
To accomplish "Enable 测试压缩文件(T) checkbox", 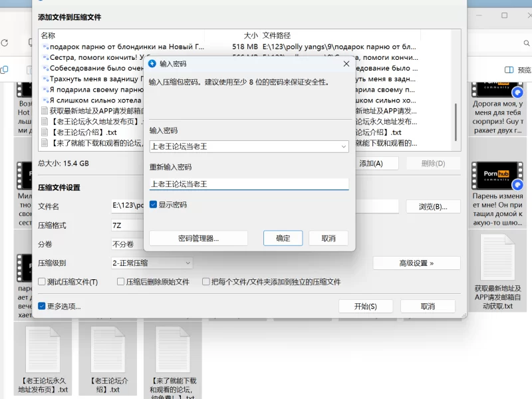I will point(43,282).
